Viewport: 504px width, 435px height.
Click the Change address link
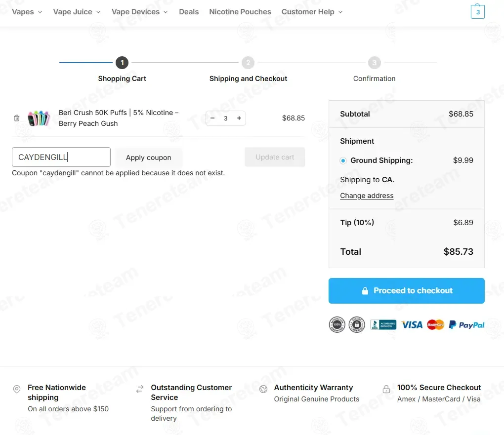(x=367, y=196)
